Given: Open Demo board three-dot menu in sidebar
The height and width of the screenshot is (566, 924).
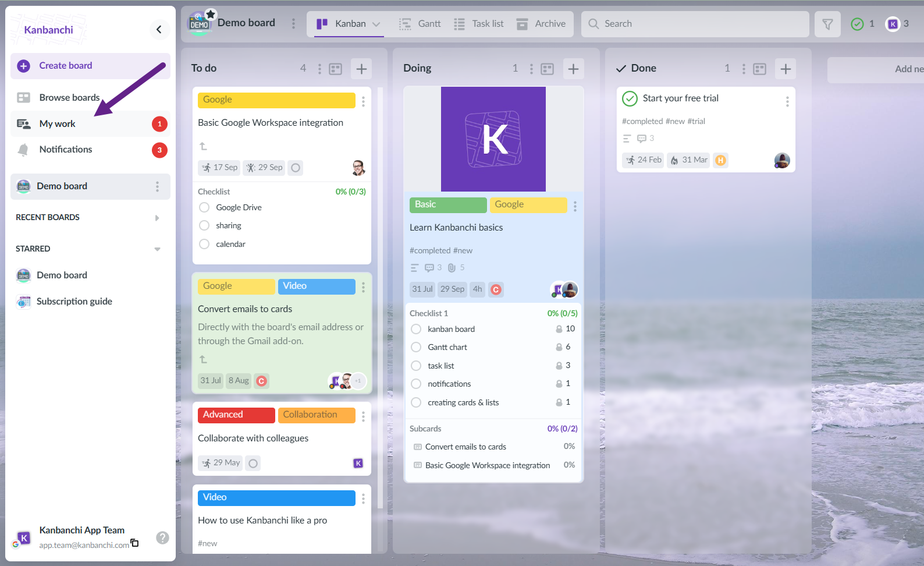Looking at the screenshot, I should click(157, 186).
